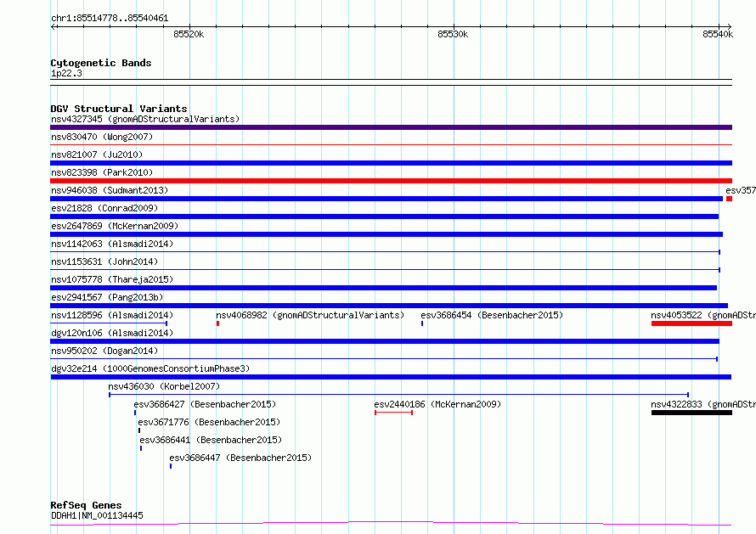Screen dimensions: 756x534
Task: Click the nsv4327345 gnomAD purple variant bar
Action: [391, 127]
